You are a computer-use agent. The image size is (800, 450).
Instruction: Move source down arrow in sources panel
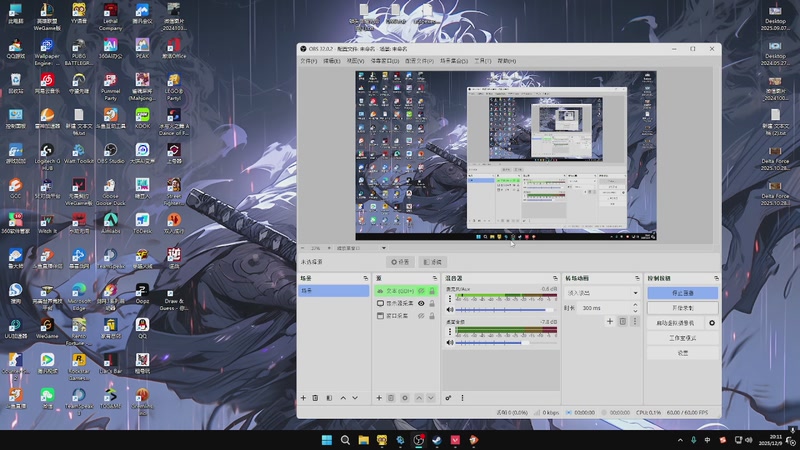tap(431, 398)
